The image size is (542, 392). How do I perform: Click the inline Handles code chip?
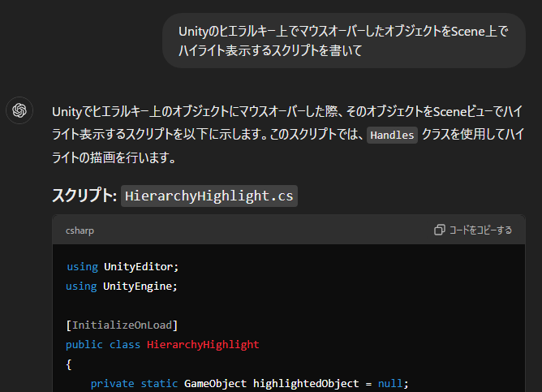coord(392,135)
